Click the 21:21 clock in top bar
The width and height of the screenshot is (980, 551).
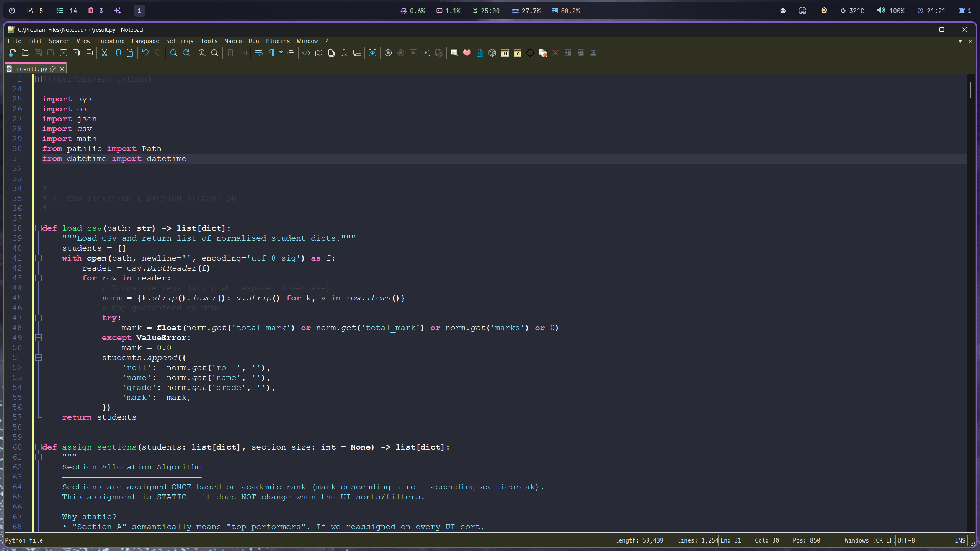click(x=931, y=11)
